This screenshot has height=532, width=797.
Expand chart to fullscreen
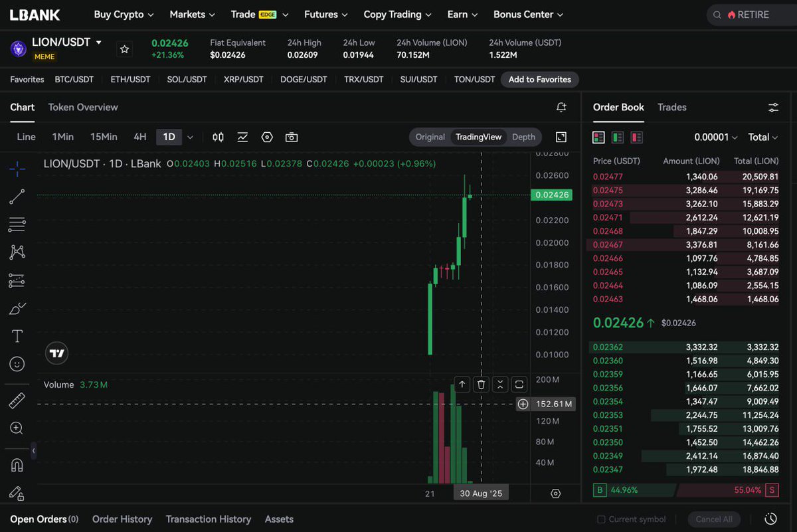coord(561,137)
